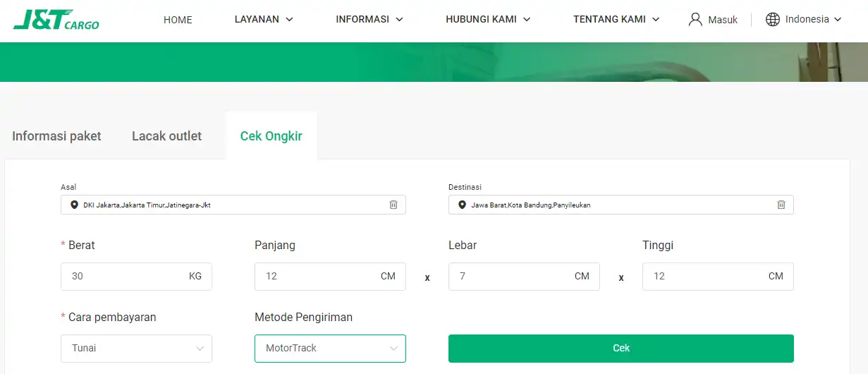Image resolution: width=868 pixels, height=374 pixels.
Task: Switch to the Informasi paket tab
Action: click(x=56, y=136)
